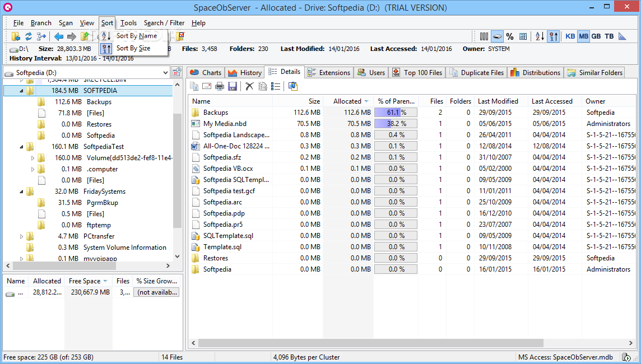Toggle the allocated space drive icon
Image resolution: width=641 pixels, height=364 pixels.
[497, 36]
